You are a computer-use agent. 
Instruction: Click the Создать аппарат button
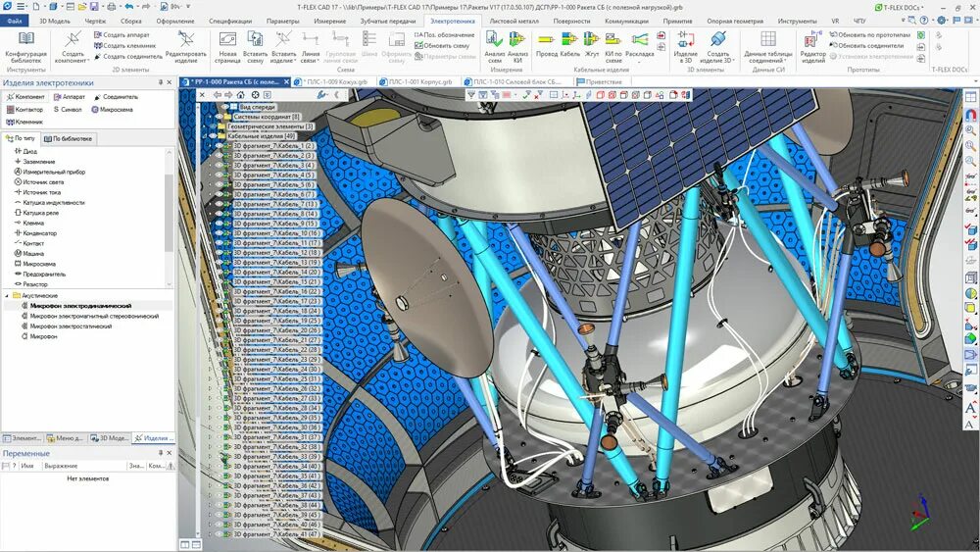pos(122,35)
